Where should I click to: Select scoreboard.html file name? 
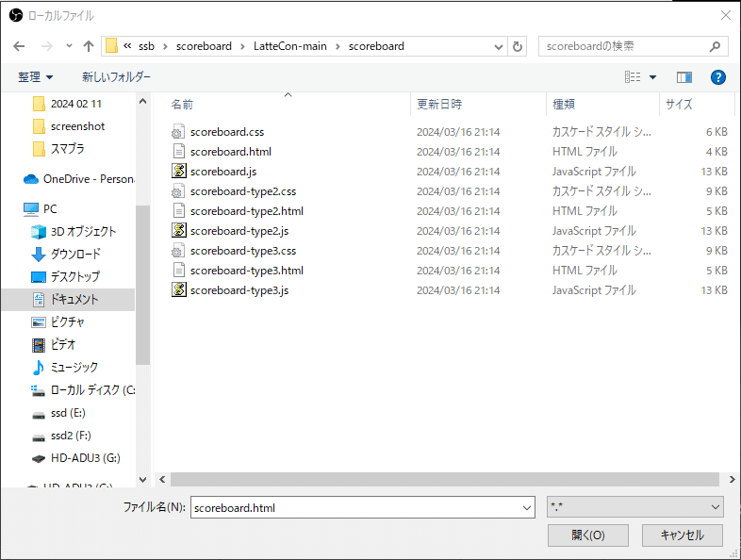[231, 152]
